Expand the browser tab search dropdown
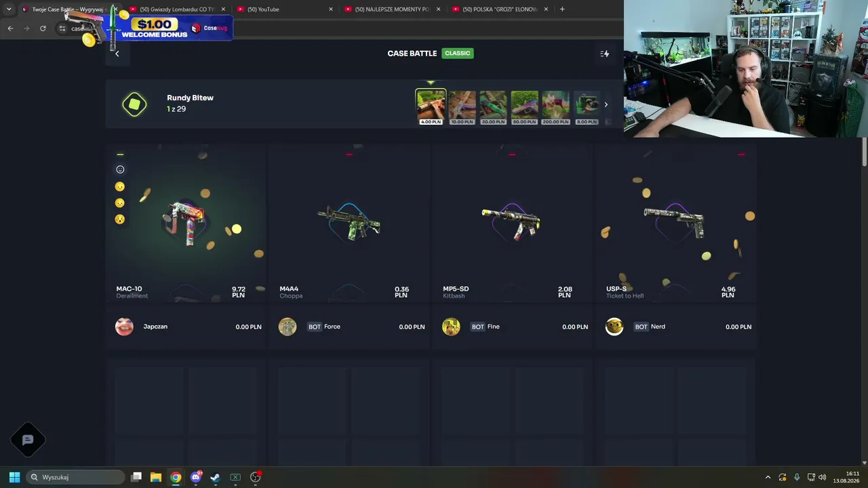 pos(9,9)
